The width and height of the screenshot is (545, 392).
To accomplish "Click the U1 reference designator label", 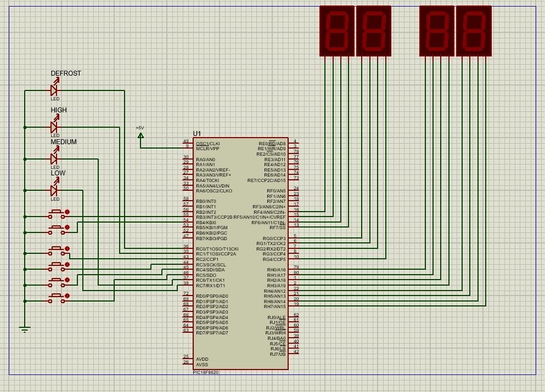I will pos(196,133).
